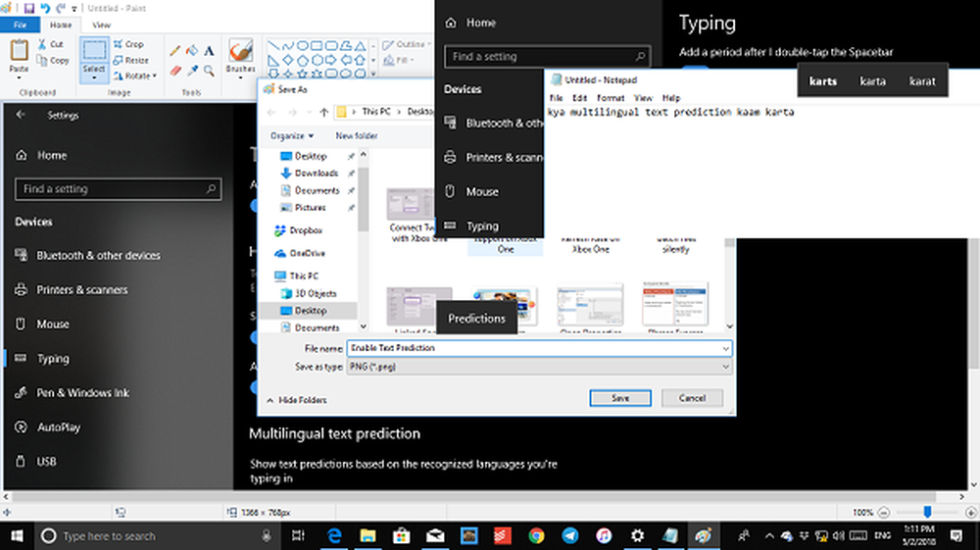Select 3D Objects in folder tree

pos(310,293)
